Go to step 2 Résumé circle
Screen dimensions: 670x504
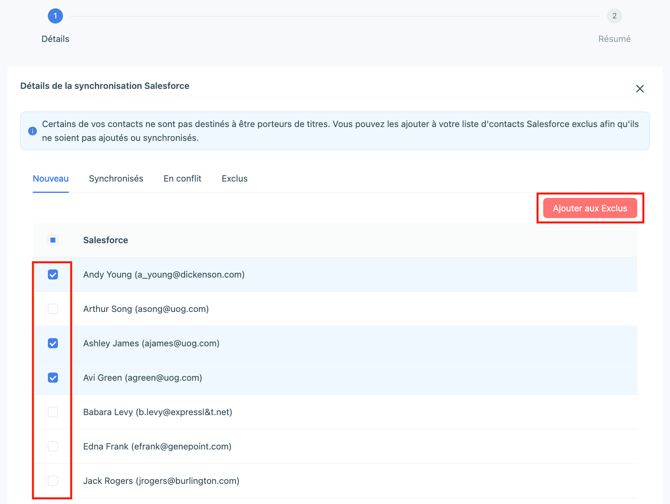pos(614,16)
